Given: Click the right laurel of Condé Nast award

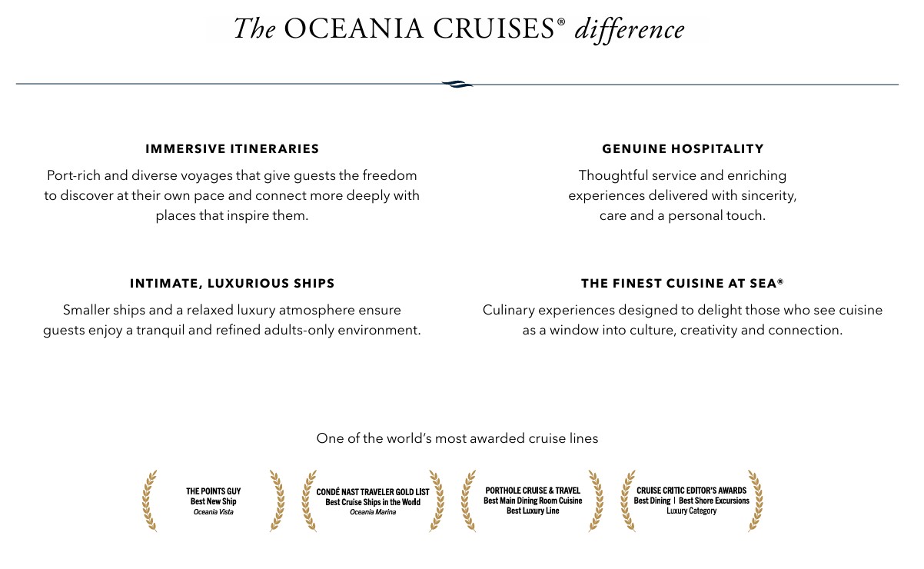Looking at the screenshot, I should click(437, 501).
